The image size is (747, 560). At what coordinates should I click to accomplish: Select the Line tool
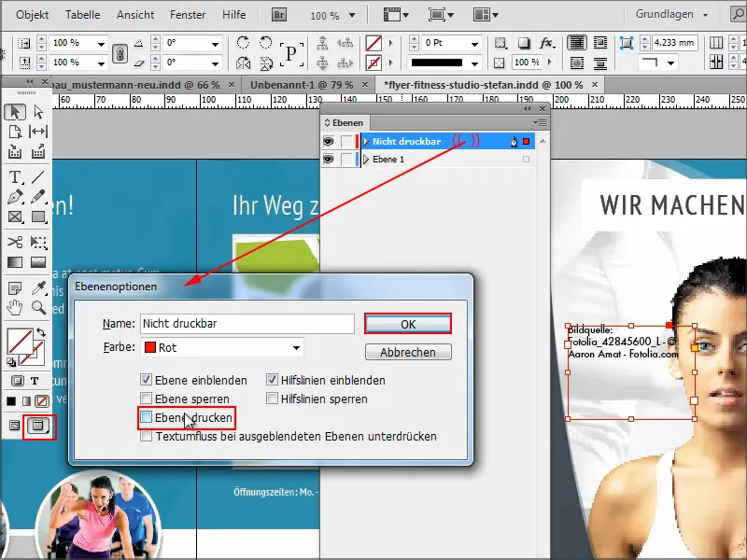[38, 177]
